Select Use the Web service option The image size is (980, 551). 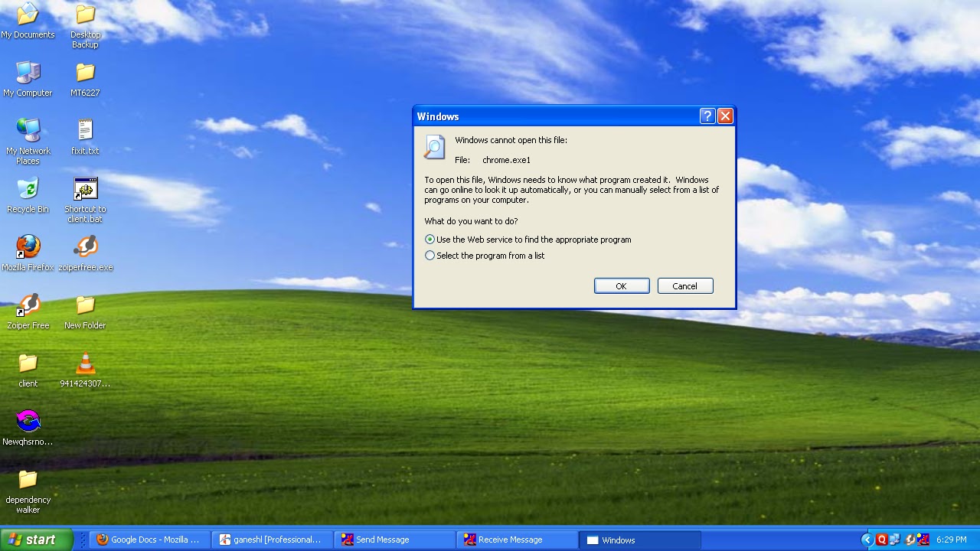(x=430, y=240)
